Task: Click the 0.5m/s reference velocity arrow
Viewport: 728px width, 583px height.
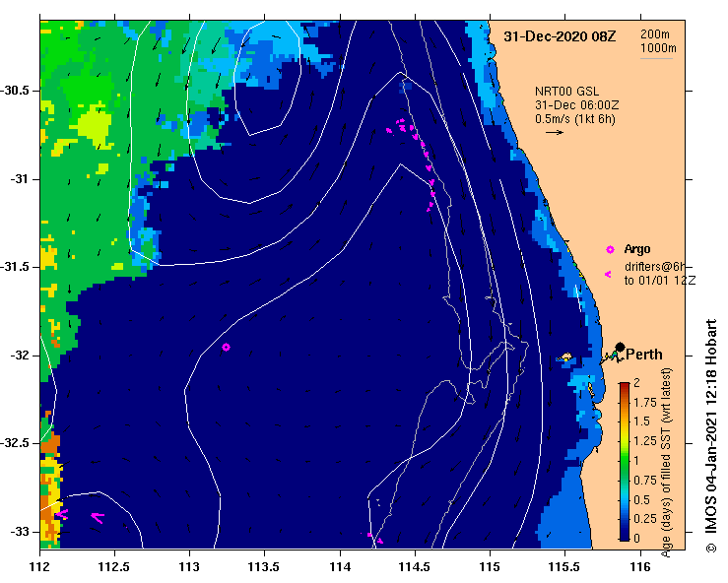Action: [x=555, y=132]
